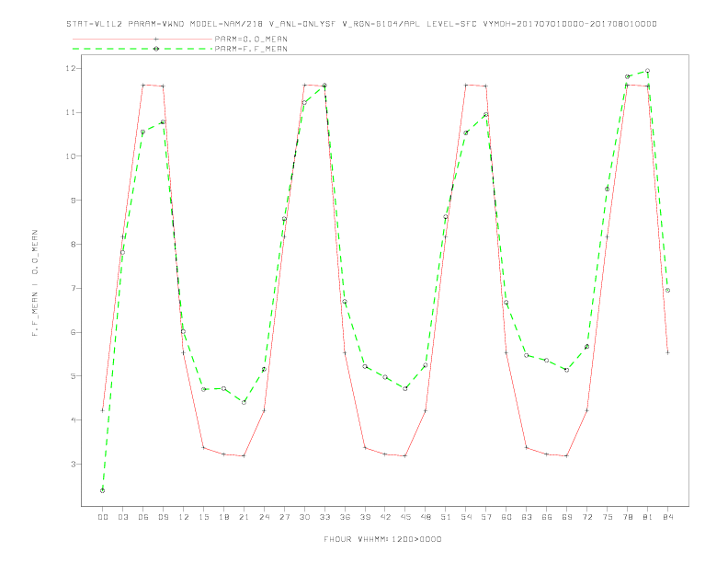Click y-axis tick label 12
The width and height of the screenshot is (728, 563).
tap(71, 68)
